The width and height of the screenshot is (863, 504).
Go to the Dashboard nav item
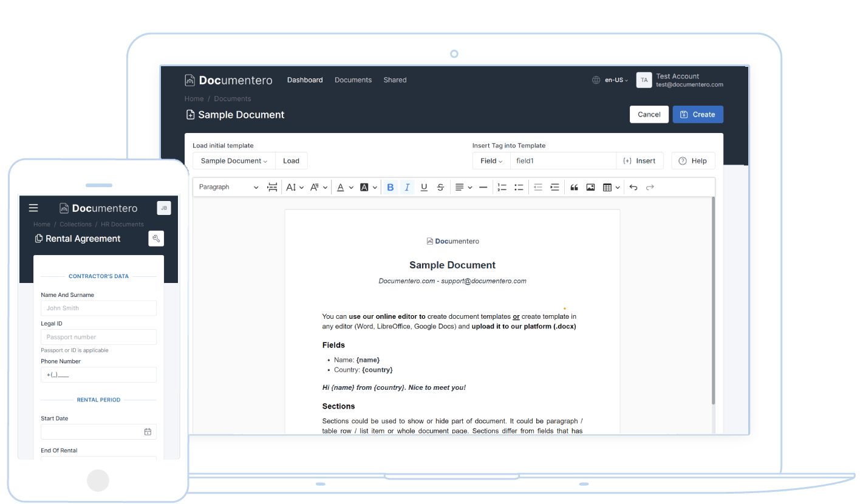pyautogui.click(x=305, y=80)
